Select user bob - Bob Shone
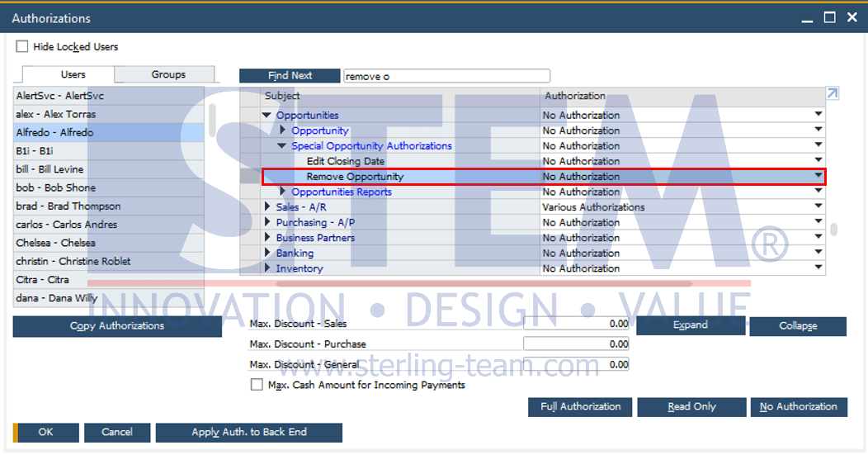 click(x=56, y=187)
